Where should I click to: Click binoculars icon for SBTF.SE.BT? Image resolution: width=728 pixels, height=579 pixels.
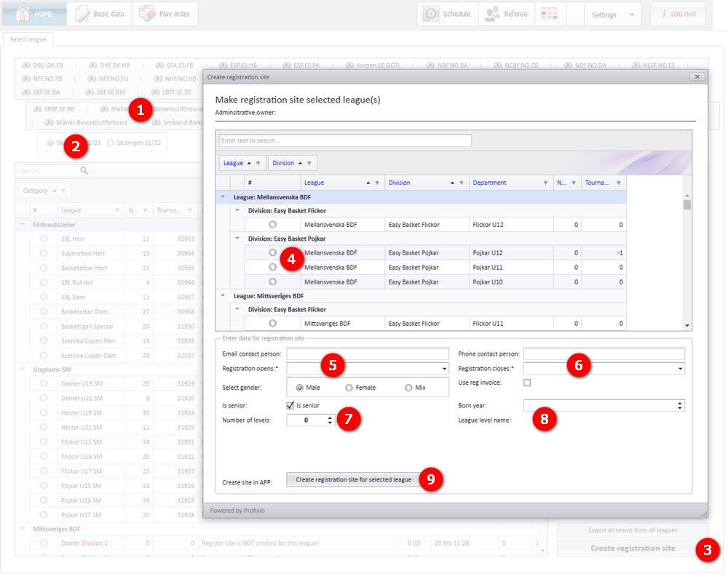coord(155,92)
